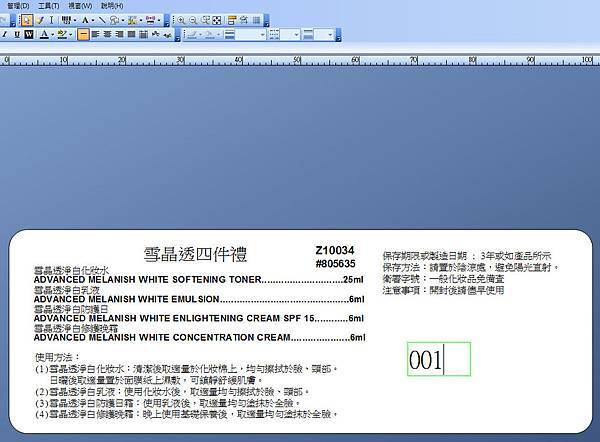600x442 pixels.
Task: Open the dashed line style combo box
Action: (x=290, y=34)
